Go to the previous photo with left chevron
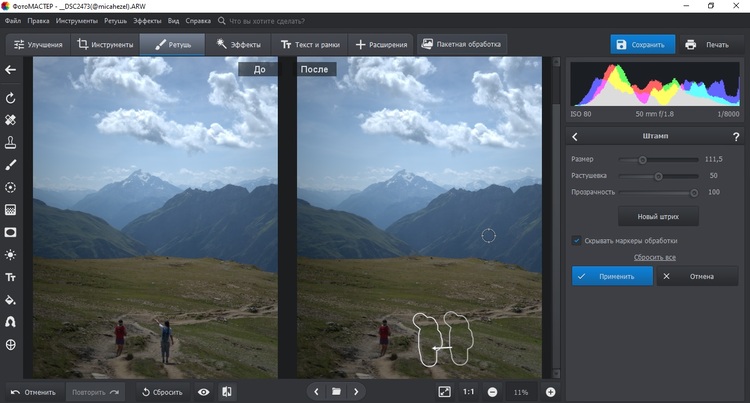 [x=316, y=392]
